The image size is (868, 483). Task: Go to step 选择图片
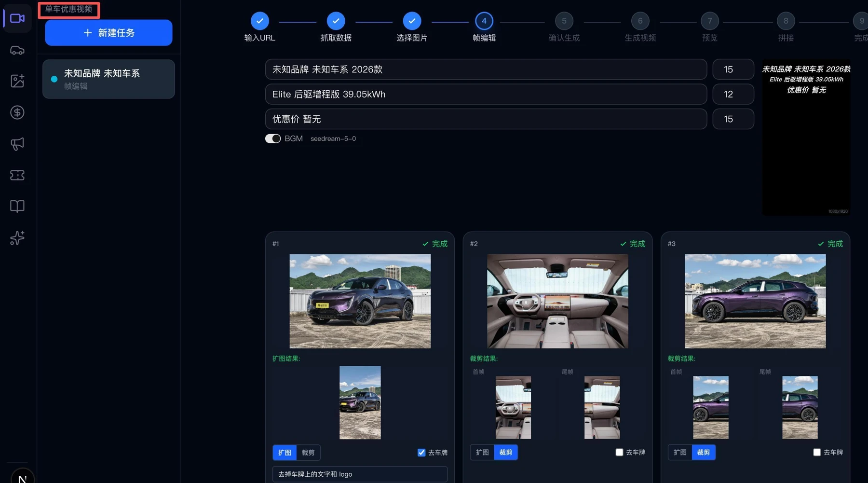[412, 27]
